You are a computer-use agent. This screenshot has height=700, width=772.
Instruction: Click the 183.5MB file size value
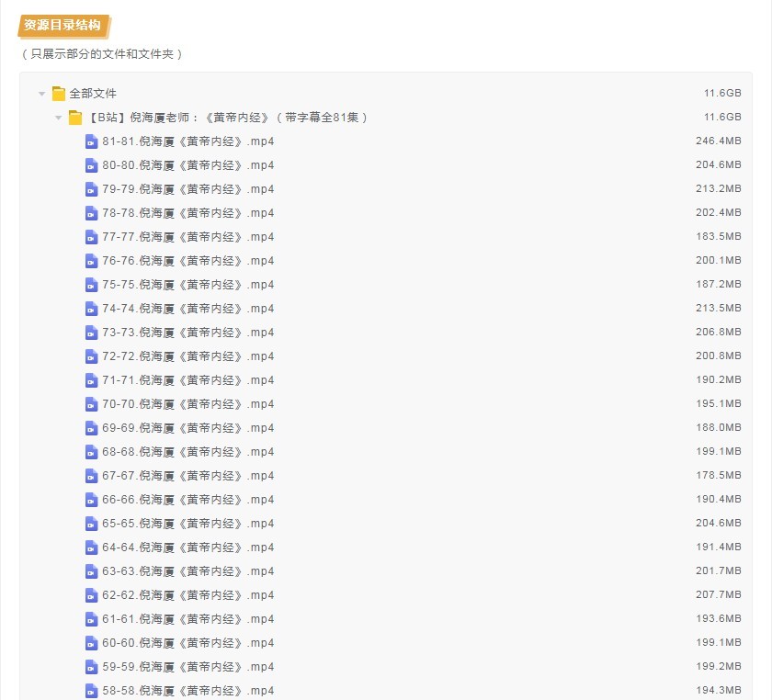coord(719,237)
